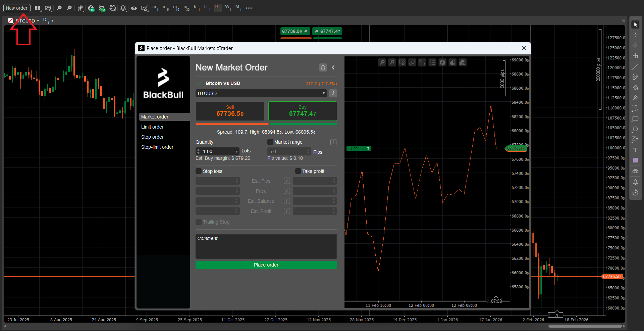Select Market order in side menu

[x=164, y=117]
